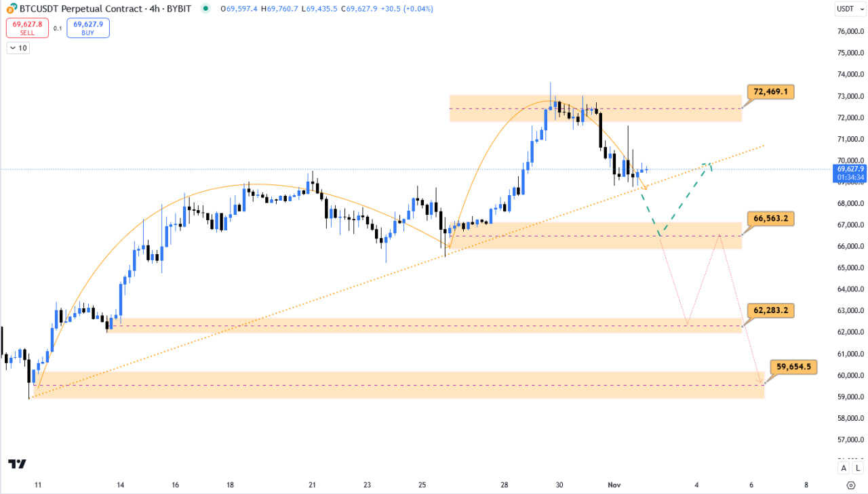Click the BUY 69,627.9 button

click(88, 28)
